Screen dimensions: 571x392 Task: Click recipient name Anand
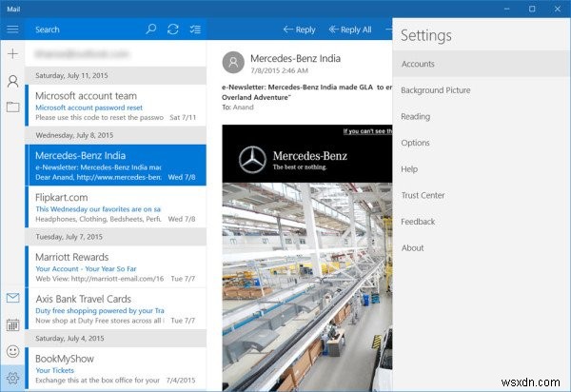click(244, 108)
